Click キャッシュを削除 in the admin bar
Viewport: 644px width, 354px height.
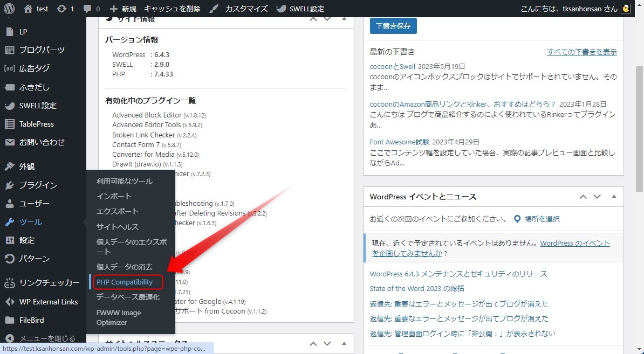172,9
